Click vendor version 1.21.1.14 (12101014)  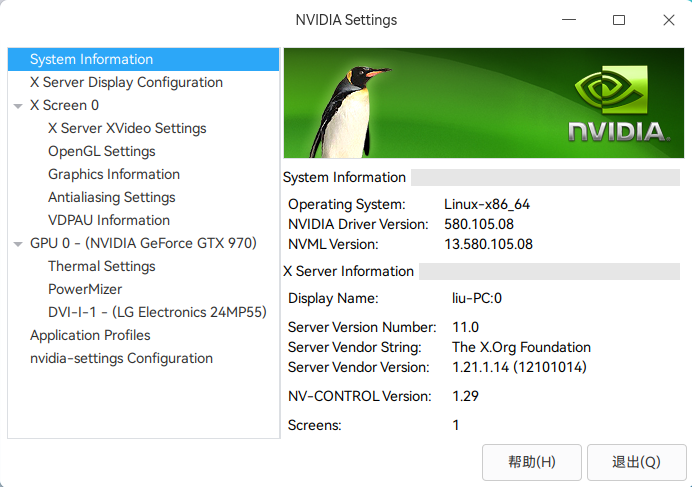coord(519,367)
